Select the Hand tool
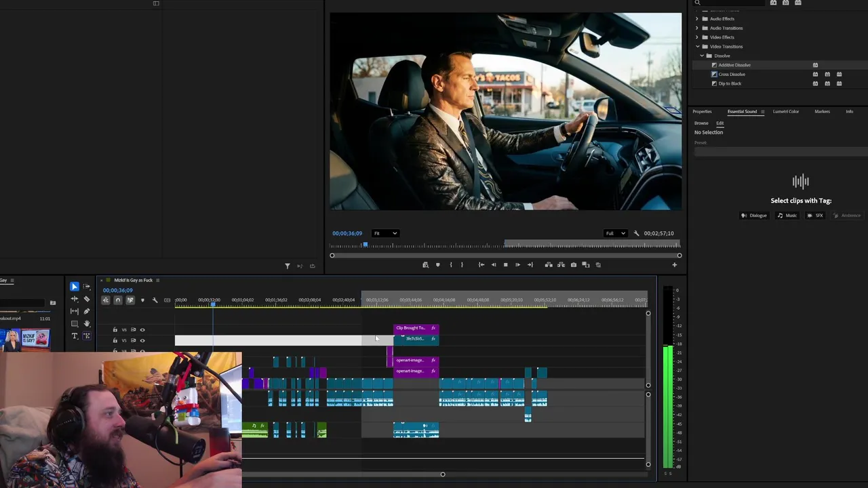Screen dimensions: 868x488 click(87, 323)
